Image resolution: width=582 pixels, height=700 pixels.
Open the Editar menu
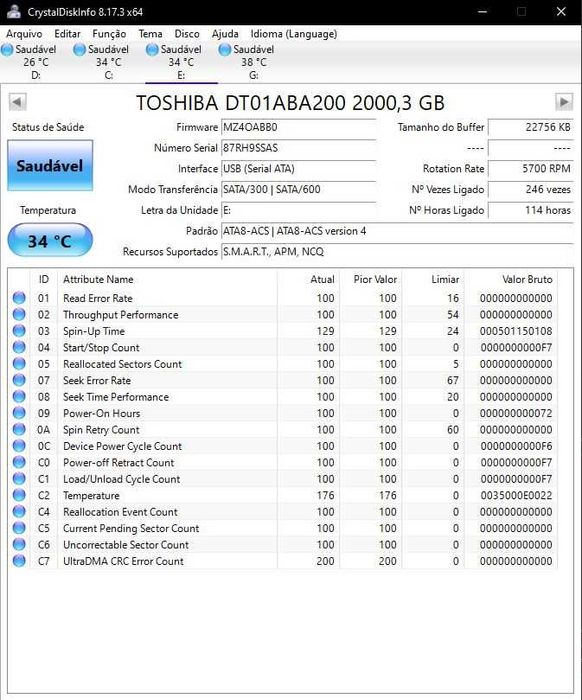pos(67,34)
